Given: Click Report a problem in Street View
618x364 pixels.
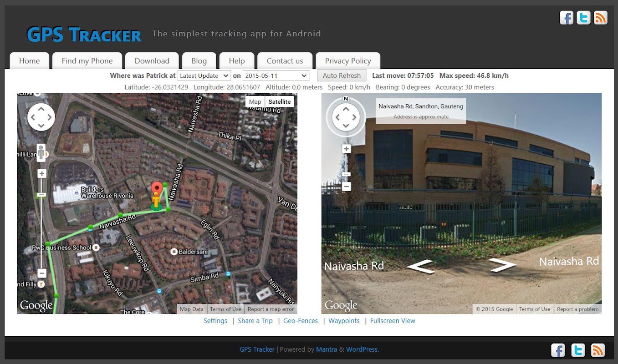Looking at the screenshot, I should click(577, 309).
